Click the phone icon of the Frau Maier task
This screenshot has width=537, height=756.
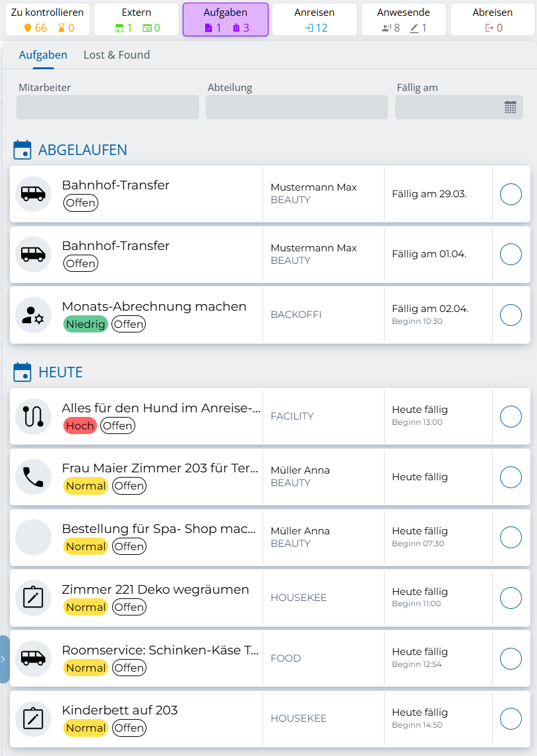tap(33, 477)
